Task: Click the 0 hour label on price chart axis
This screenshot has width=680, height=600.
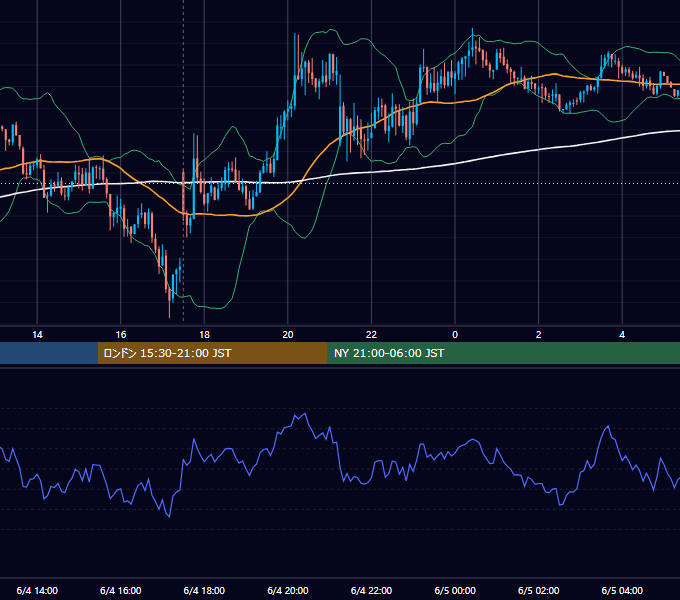Action: pyautogui.click(x=455, y=335)
